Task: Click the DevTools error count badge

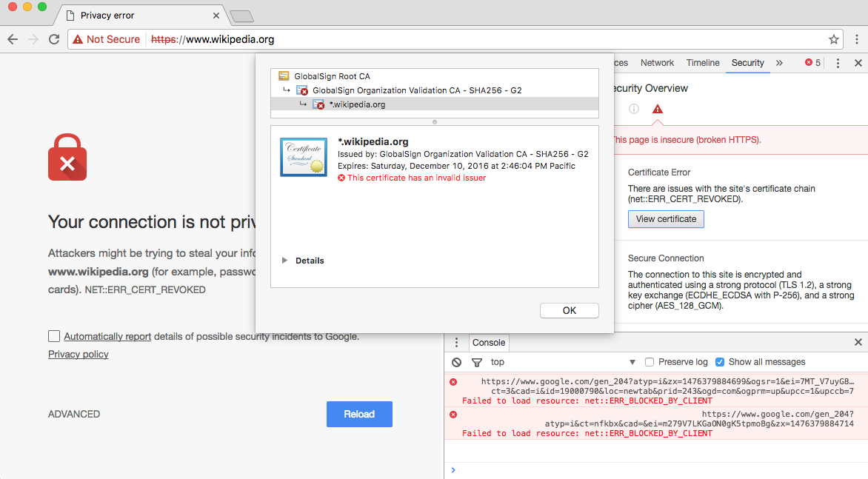Action: [x=812, y=62]
